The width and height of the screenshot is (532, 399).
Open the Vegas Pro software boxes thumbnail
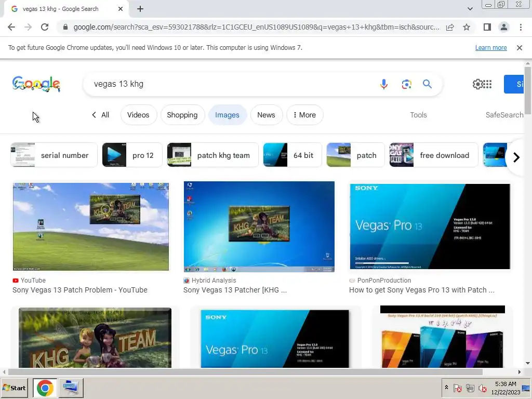pos(443,337)
